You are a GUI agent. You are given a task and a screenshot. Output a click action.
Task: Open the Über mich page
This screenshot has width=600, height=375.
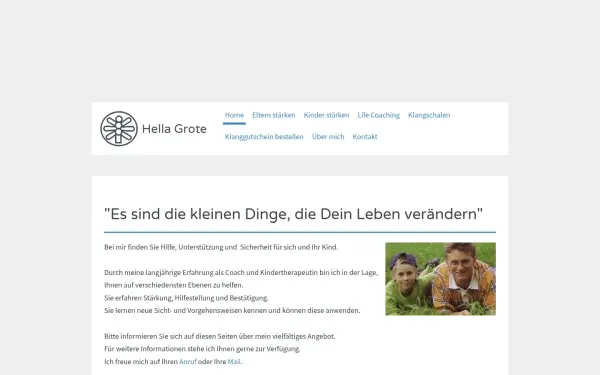328,137
